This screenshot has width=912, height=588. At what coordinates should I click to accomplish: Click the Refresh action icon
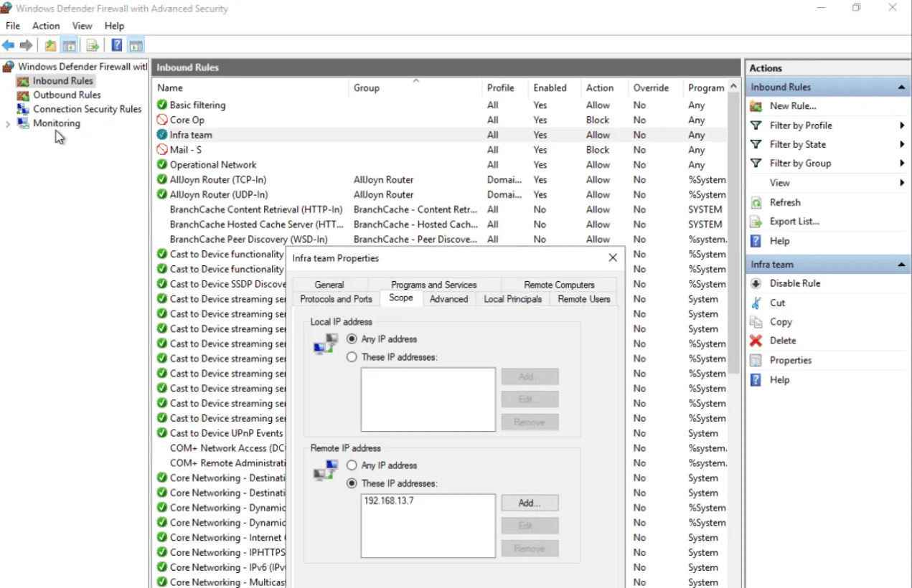click(x=756, y=202)
